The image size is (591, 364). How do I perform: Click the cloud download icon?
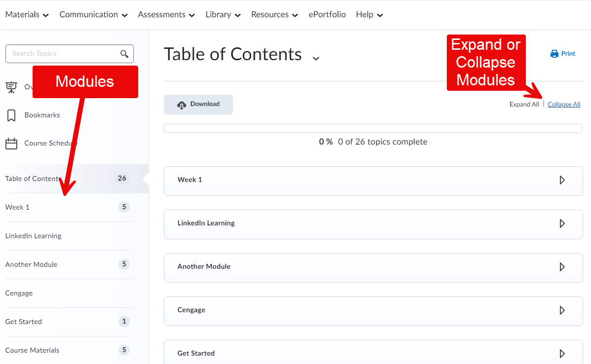[x=182, y=105]
